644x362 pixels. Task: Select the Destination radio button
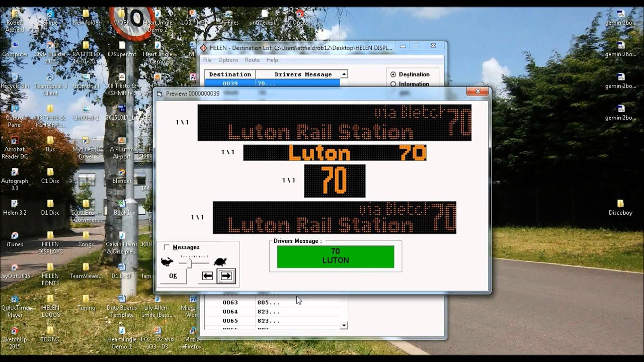click(x=393, y=74)
